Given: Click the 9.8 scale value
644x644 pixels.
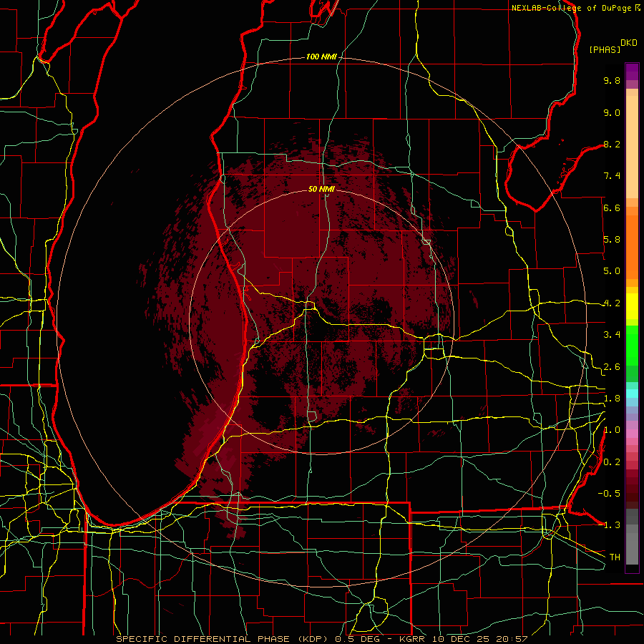Looking at the screenshot, I should click(612, 80).
